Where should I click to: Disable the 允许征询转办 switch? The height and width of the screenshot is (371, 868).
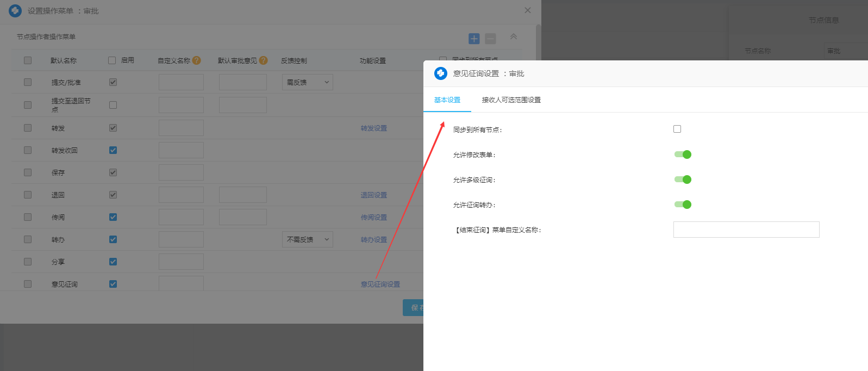coord(683,205)
